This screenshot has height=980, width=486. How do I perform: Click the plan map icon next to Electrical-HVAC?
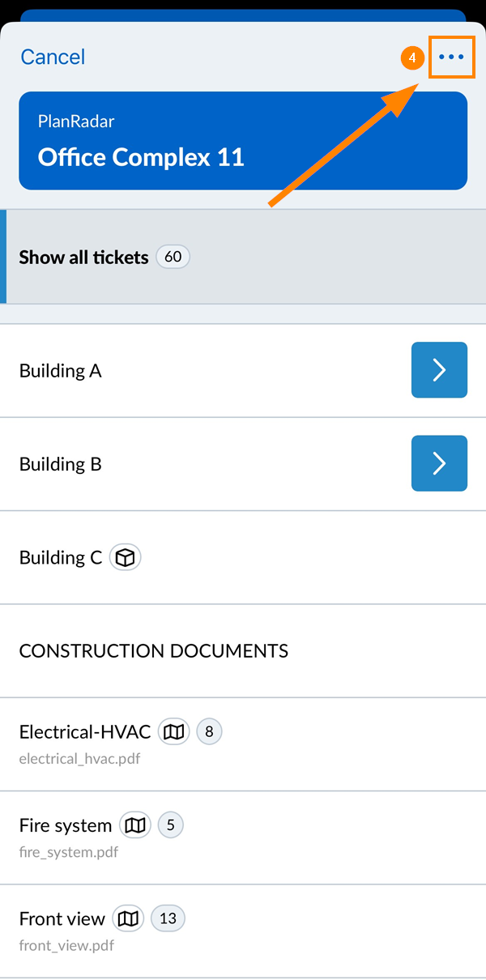(x=173, y=732)
